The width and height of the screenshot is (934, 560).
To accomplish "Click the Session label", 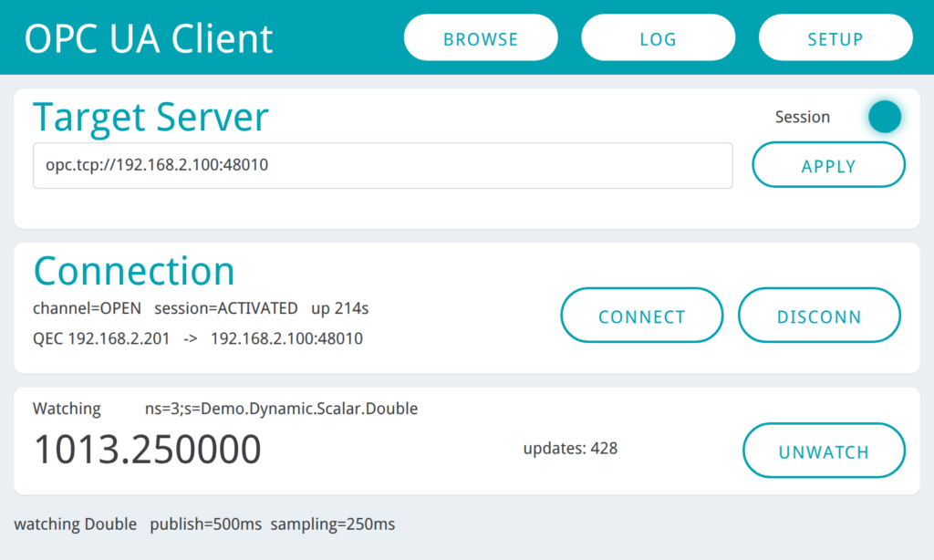I will (x=803, y=117).
